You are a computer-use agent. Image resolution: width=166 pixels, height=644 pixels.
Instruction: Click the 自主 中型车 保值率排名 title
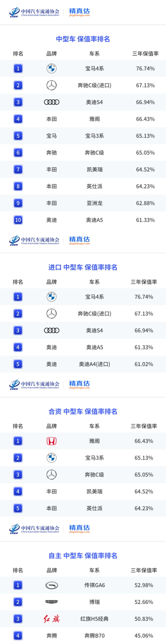83,555
